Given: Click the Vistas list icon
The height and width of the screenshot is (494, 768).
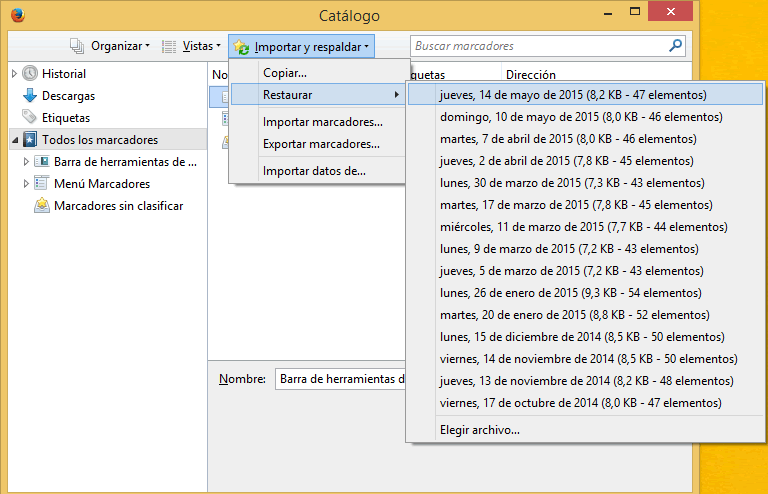Looking at the screenshot, I should 169,47.
